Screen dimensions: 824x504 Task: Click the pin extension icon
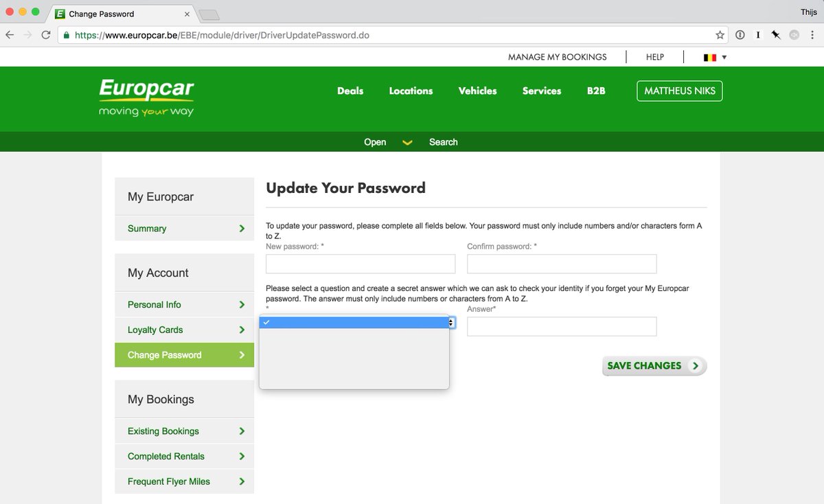coord(776,35)
